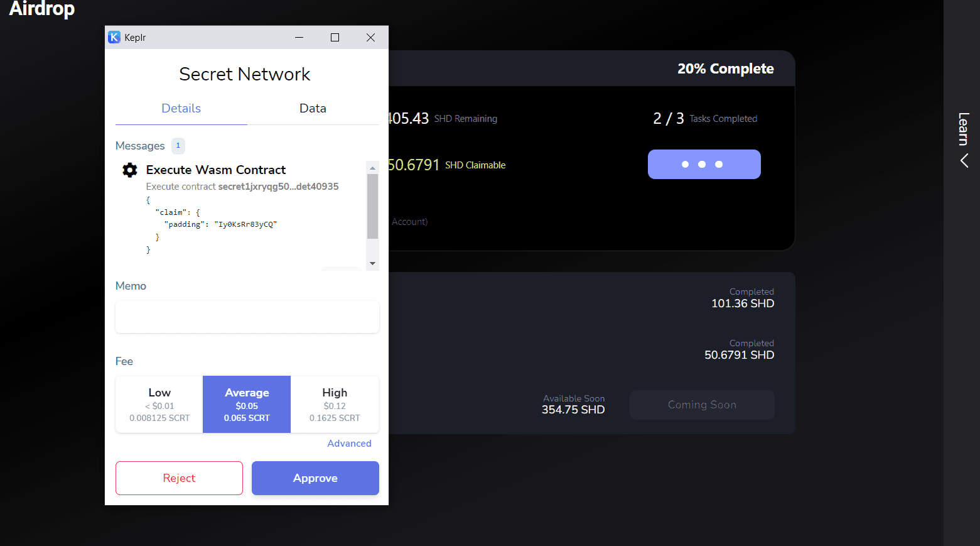Approve the transaction

[x=315, y=478]
